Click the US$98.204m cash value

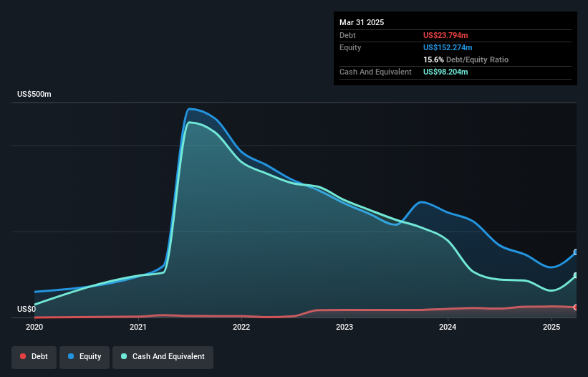(x=445, y=72)
